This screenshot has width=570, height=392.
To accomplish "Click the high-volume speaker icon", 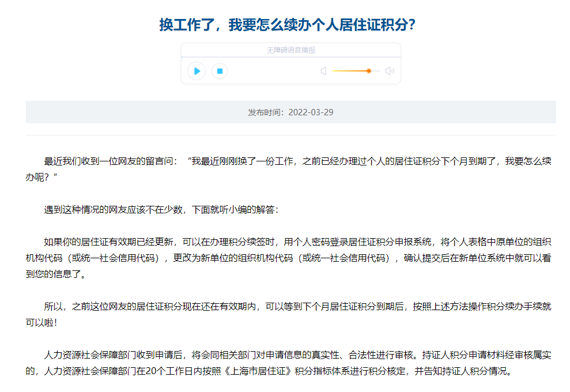I will 390,71.
